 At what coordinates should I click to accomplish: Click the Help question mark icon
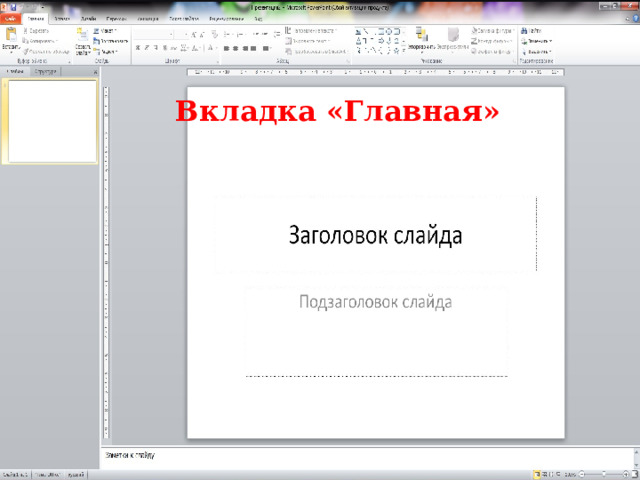[636, 18]
